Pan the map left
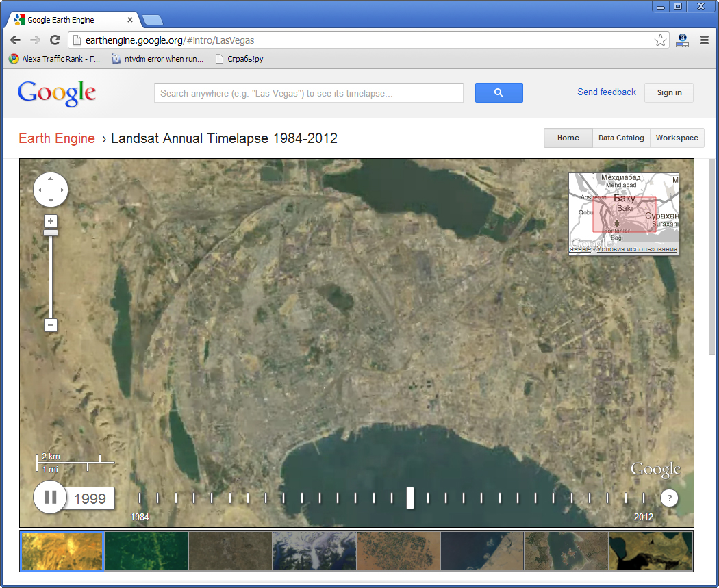Screen dimensions: 719x588 tap(40, 190)
